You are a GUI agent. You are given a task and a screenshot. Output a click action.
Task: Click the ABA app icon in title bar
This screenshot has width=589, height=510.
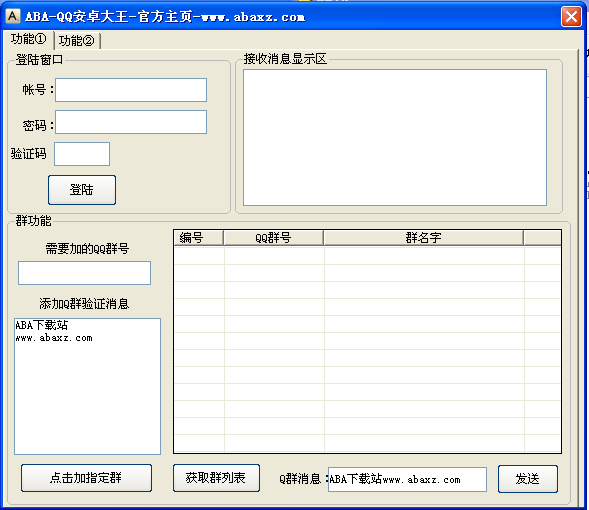pyautogui.click(x=12, y=16)
